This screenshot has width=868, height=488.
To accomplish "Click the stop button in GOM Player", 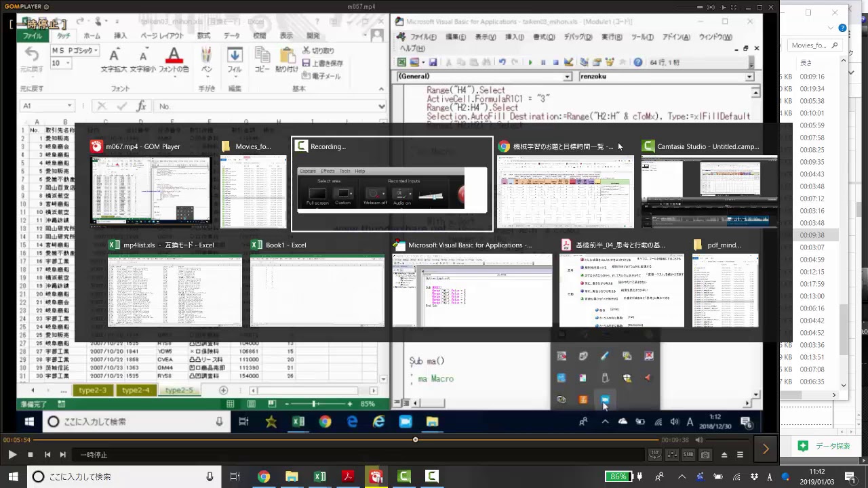I will (30, 455).
